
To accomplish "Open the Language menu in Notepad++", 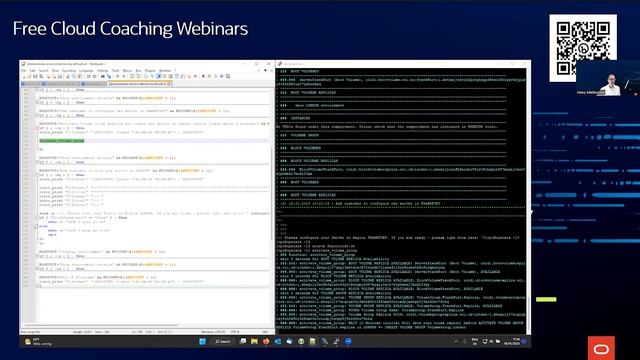I will pyautogui.click(x=86, y=71).
